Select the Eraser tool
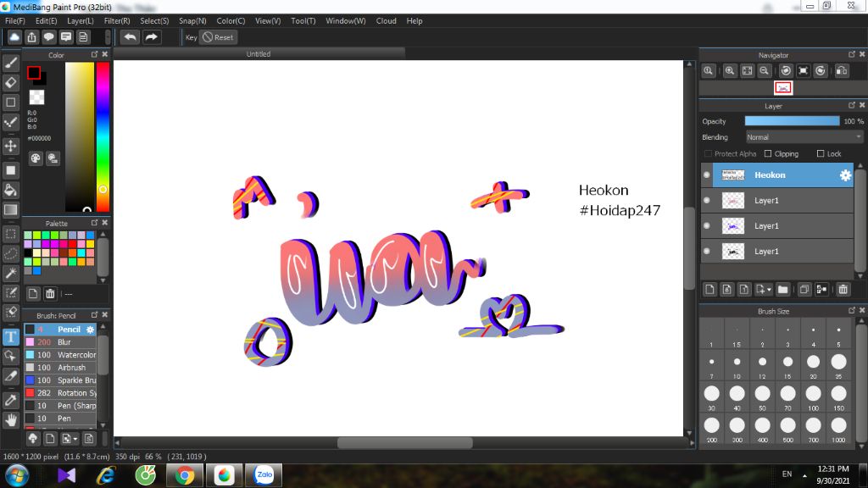The height and width of the screenshot is (488, 868). click(10, 82)
